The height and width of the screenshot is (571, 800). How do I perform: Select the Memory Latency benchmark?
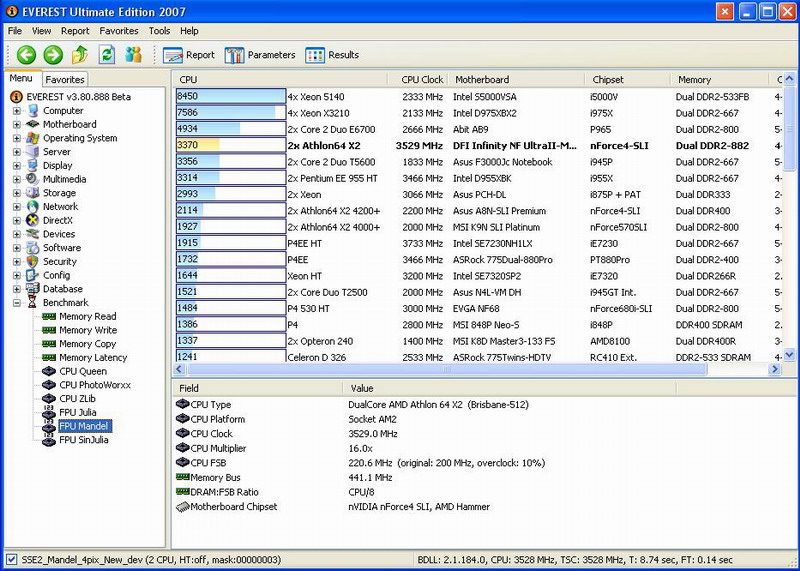click(x=92, y=357)
